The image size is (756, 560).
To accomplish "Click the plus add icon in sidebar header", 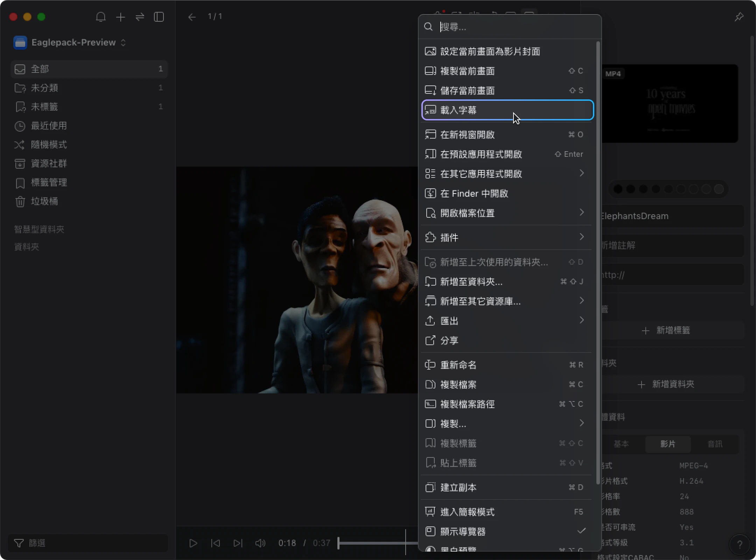I will pyautogui.click(x=120, y=17).
